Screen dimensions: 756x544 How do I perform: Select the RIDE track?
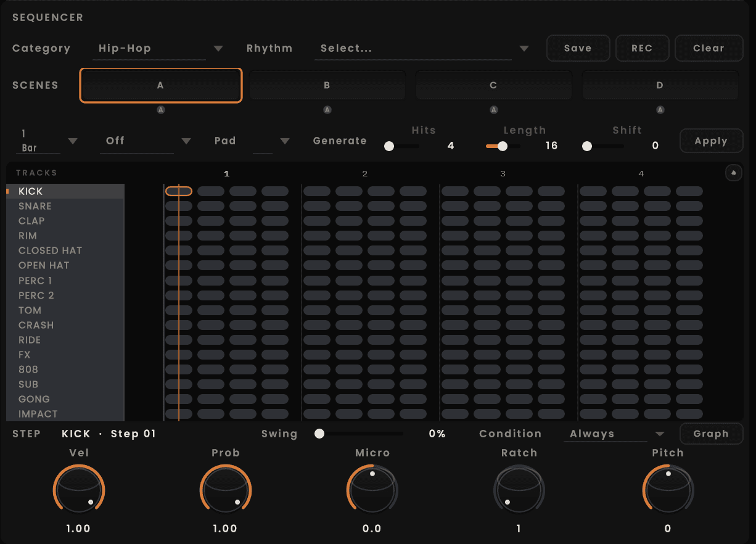pos(65,340)
